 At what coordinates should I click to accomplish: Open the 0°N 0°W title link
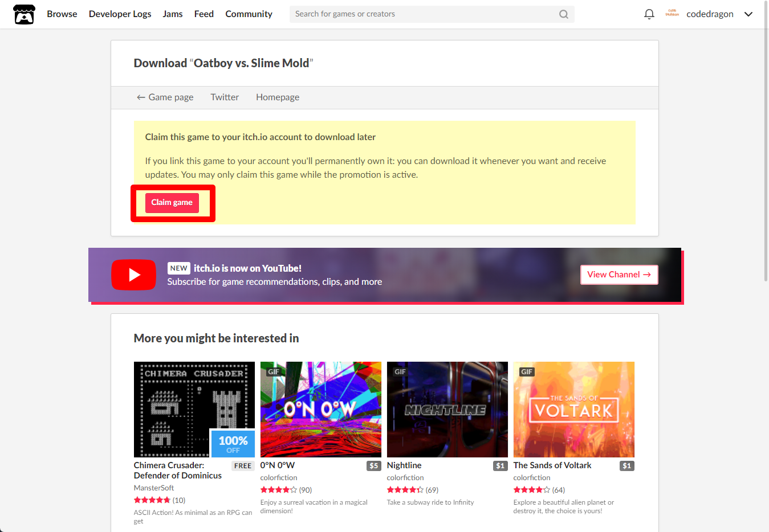click(278, 465)
